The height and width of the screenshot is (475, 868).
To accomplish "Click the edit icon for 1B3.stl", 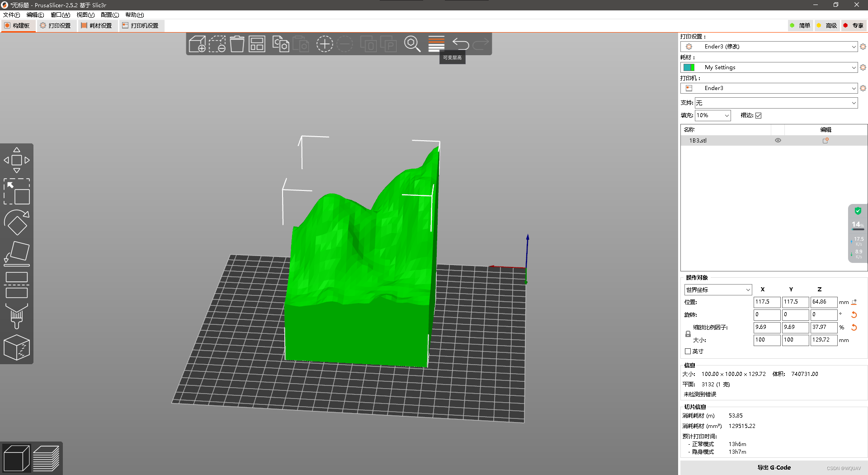I will tap(826, 141).
